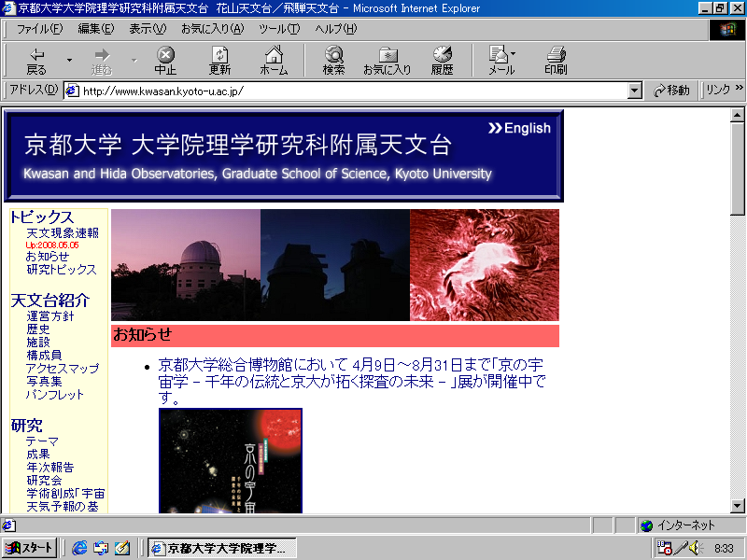Click the 京の宇宙学 exhibition poster thumbnail
The height and width of the screenshot is (560, 747).
[x=231, y=461]
